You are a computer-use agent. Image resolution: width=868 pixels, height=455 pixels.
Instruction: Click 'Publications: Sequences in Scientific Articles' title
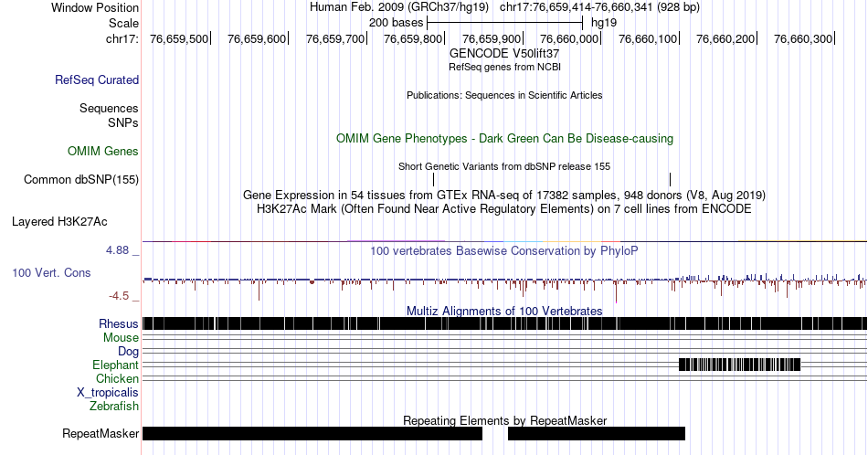coord(504,95)
